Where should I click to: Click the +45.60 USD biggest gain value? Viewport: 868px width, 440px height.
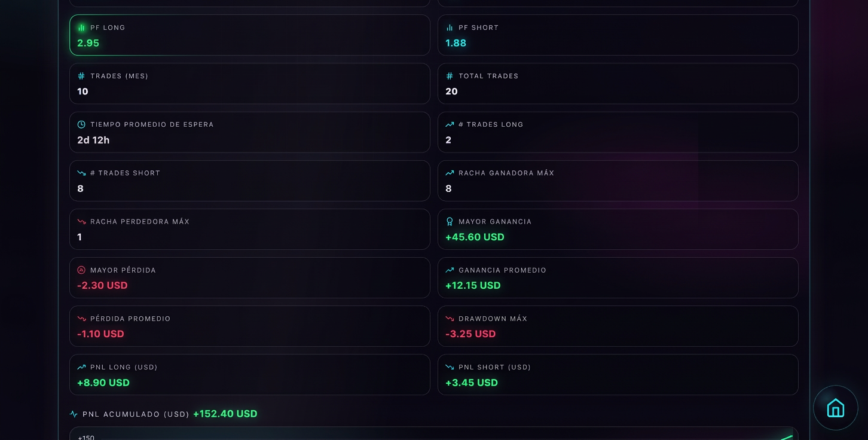(475, 237)
